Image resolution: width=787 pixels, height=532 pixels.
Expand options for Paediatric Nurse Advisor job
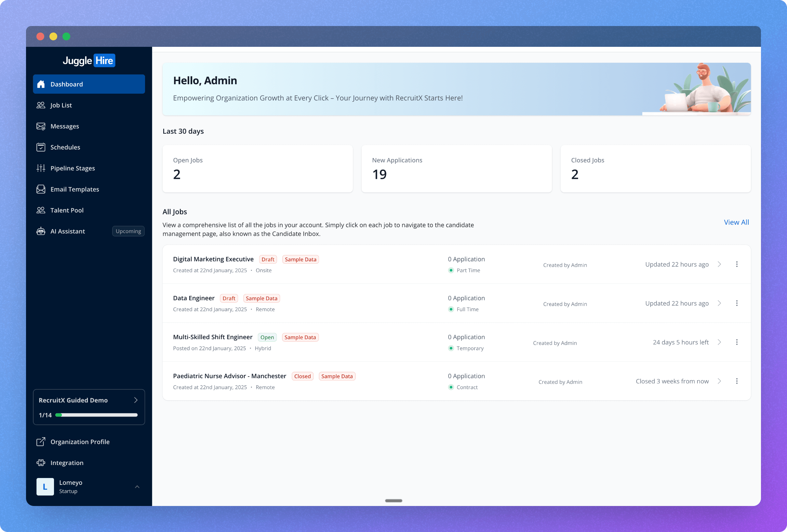[x=737, y=381]
